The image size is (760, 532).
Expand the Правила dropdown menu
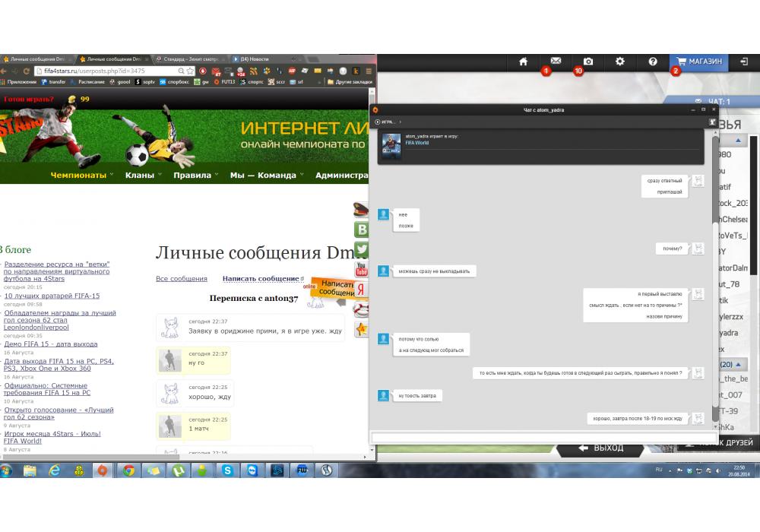196,175
